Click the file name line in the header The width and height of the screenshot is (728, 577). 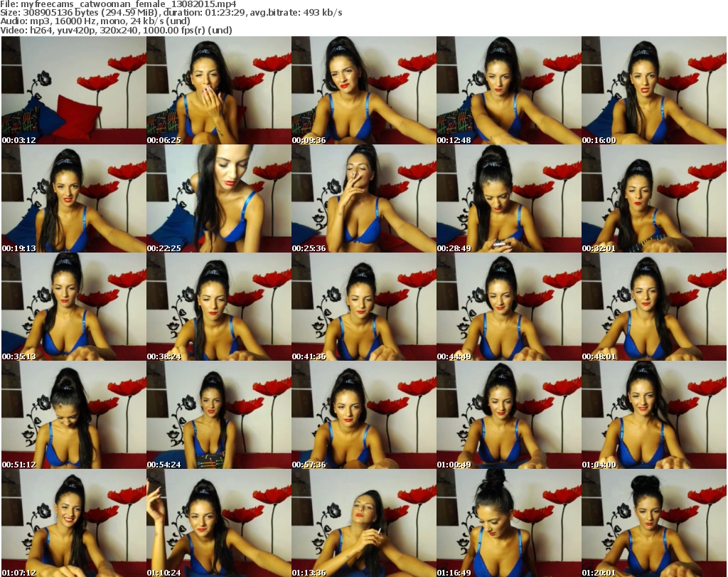[x=119, y=4]
